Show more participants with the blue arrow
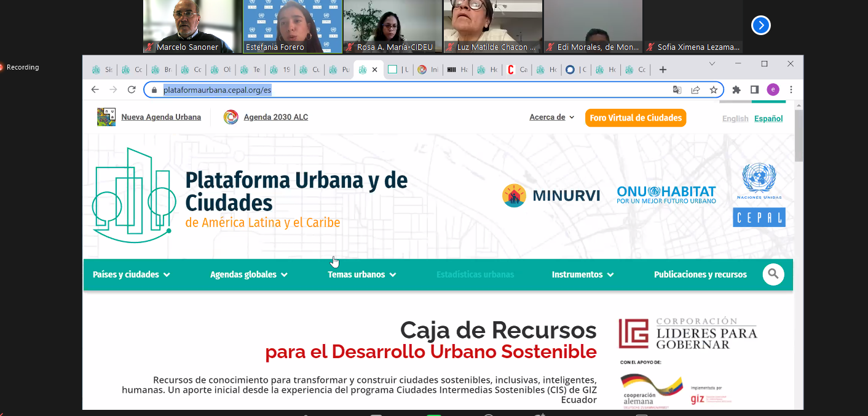 760,25
